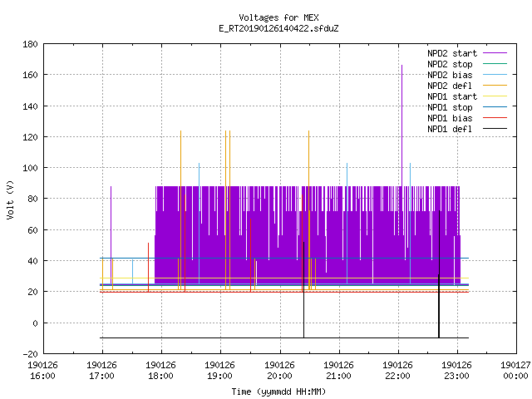Click the y-axis tick value 100
Image resolution: width=532 pixels, height=399 pixels.
pos(30,168)
